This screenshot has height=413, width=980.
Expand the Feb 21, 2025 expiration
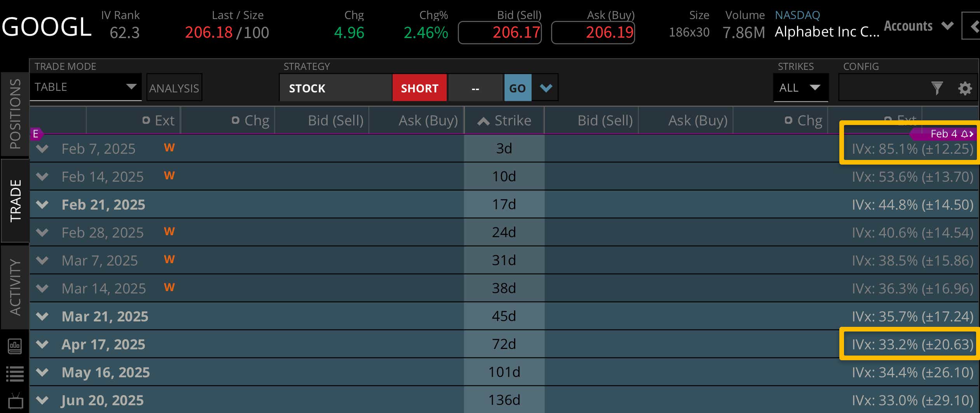pyautogui.click(x=42, y=205)
